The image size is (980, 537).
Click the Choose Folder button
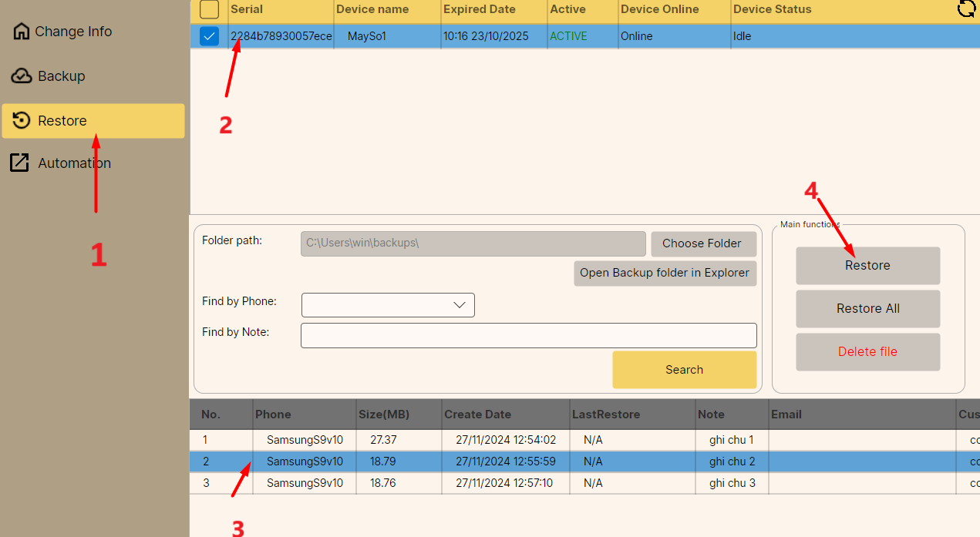702,243
